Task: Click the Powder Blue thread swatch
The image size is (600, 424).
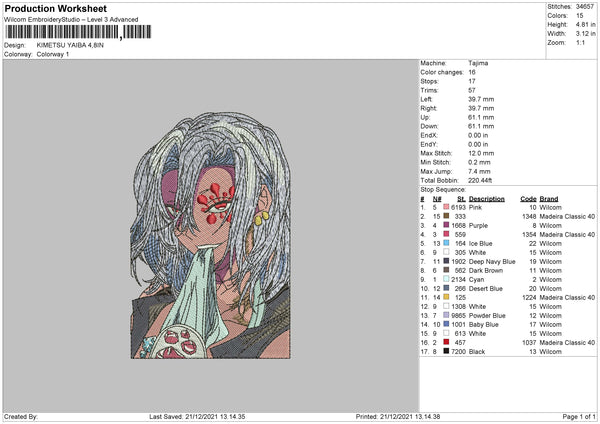Action: (x=446, y=315)
